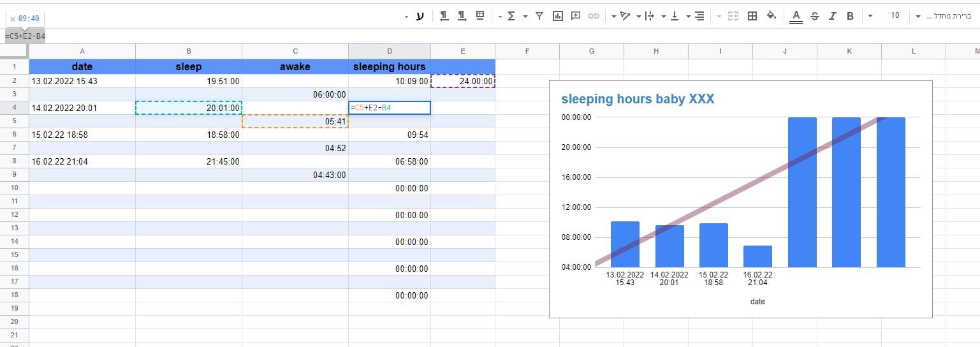The height and width of the screenshot is (347, 980).
Task: Select column D header
Action: pyautogui.click(x=390, y=51)
